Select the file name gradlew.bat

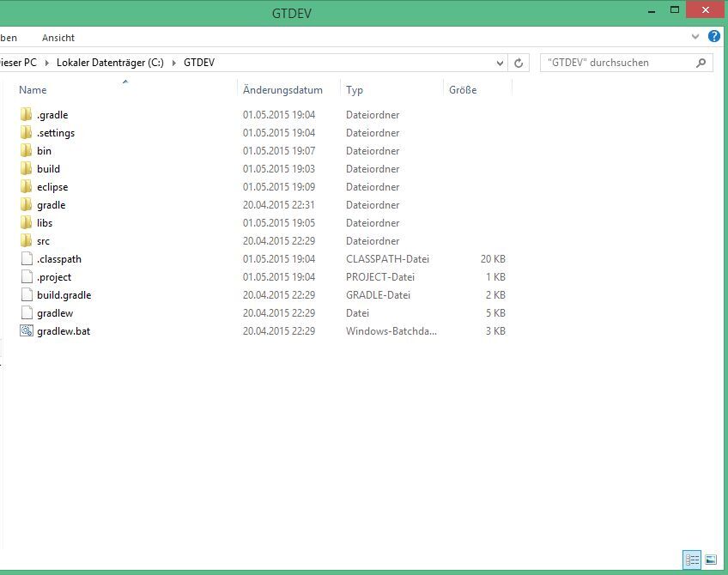click(x=64, y=331)
